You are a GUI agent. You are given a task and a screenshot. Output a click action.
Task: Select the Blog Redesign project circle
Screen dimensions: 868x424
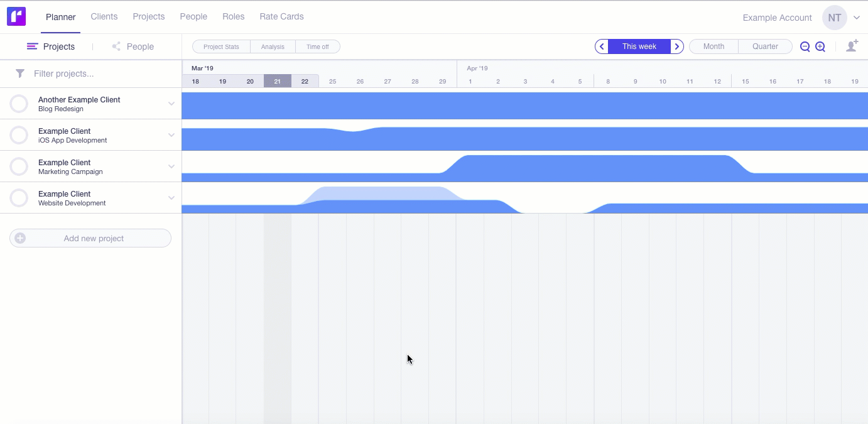19,104
